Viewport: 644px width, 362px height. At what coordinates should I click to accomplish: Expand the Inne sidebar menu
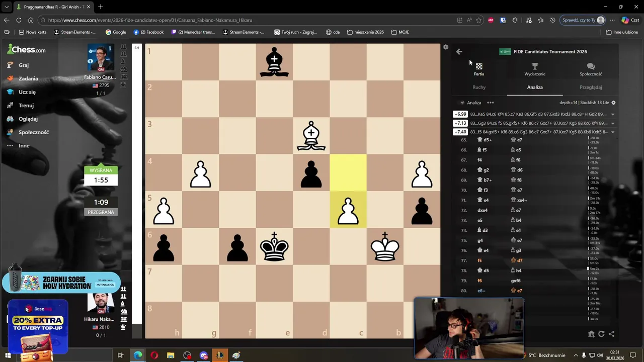[19, 146]
